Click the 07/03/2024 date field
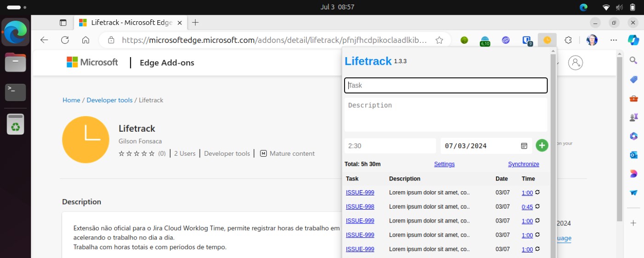This screenshot has width=644, height=258. tap(486, 146)
